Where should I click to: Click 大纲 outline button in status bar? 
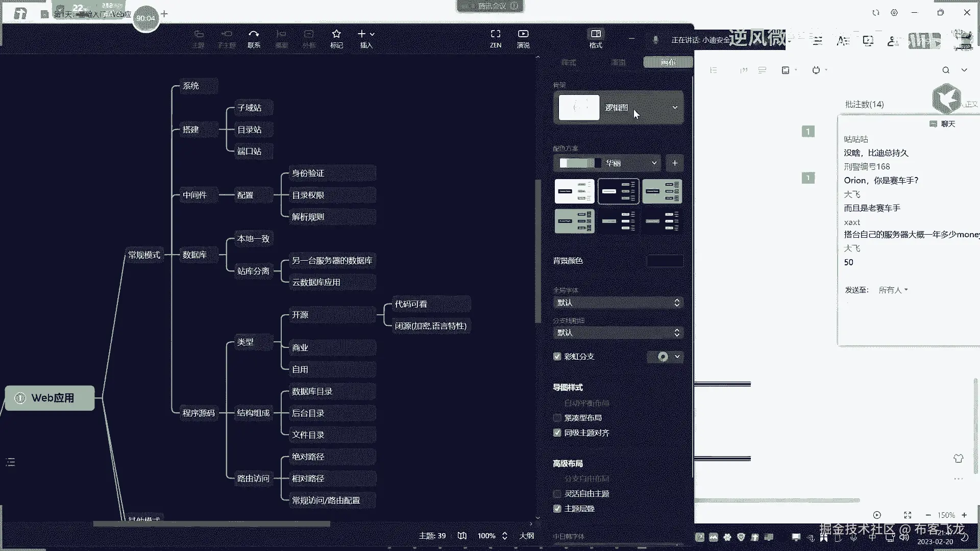(526, 536)
